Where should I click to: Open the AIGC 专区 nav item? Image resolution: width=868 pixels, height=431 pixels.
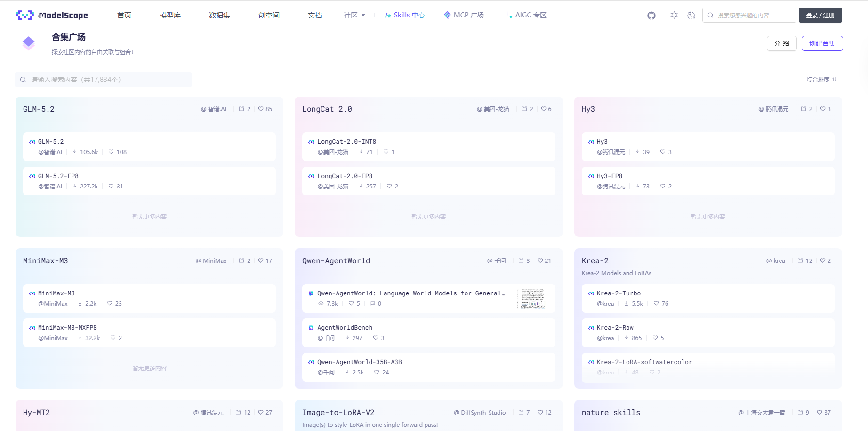(527, 16)
